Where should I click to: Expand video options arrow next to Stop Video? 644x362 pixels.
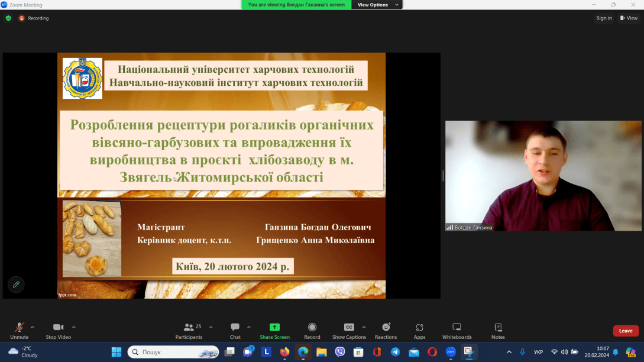(73, 328)
